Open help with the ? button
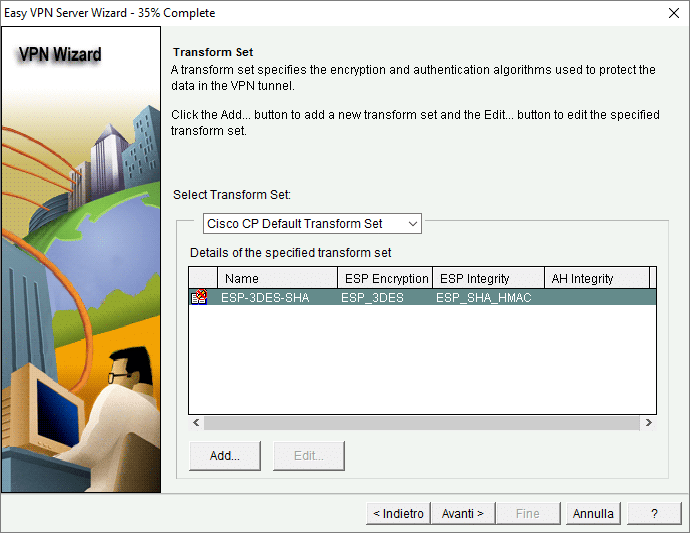Viewport: 690px width, 533px height. point(654,513)
